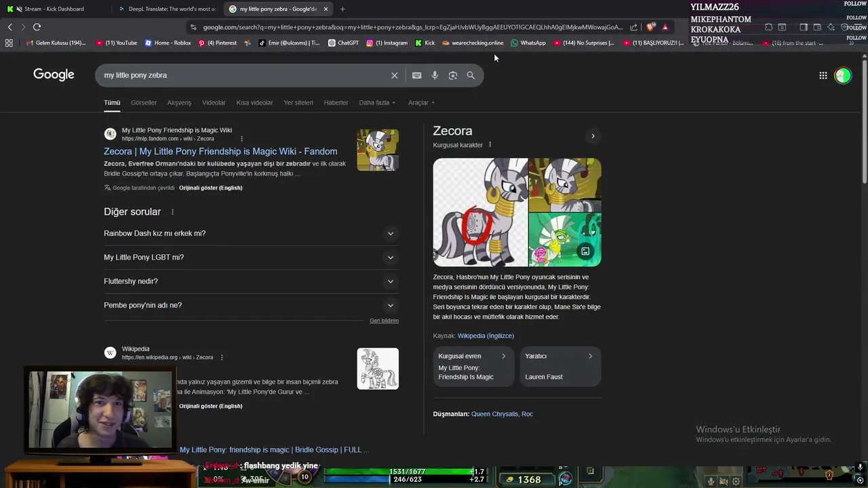Click the browser forward arrow
This screenshot has height=488, width=868.
click(x=23, y=27)
